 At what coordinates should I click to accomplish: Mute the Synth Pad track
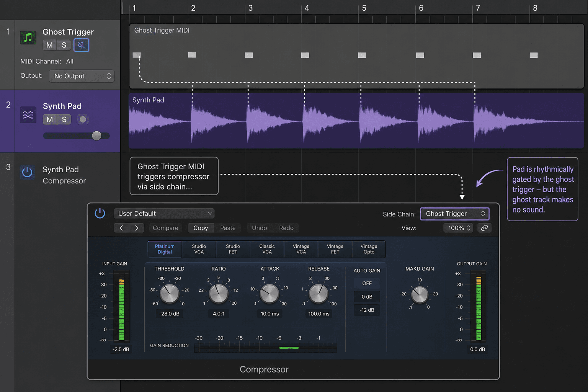pyautogui.click(x=49, y=119)
